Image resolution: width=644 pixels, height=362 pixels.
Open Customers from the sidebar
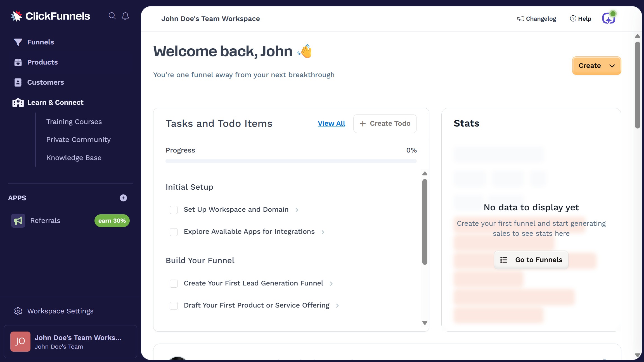point(45,82)
